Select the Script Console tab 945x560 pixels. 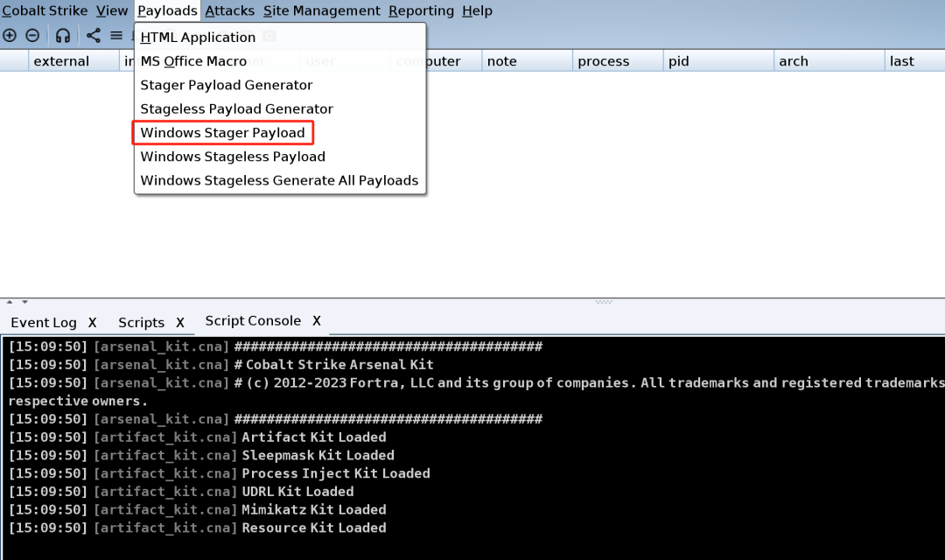pyautogui.click(x=253, y=321)
